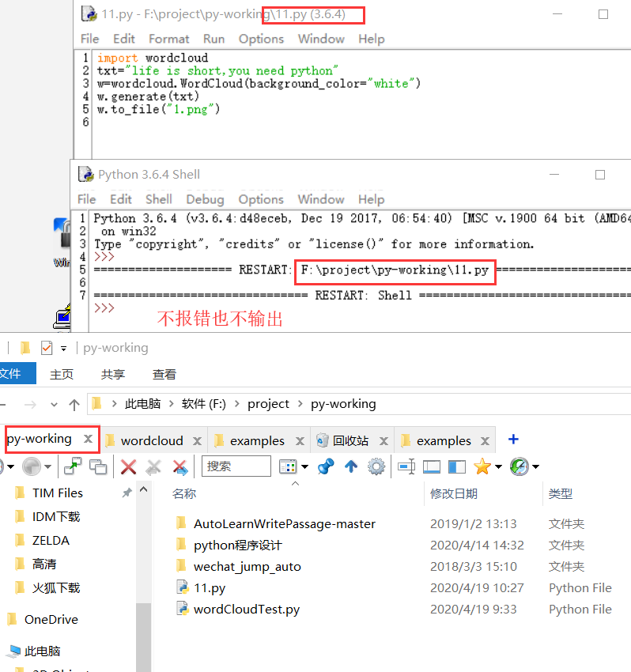Toggle the pin beside TIM Files
This screenshot has width=631, height=672.
[x=127, y=493]
